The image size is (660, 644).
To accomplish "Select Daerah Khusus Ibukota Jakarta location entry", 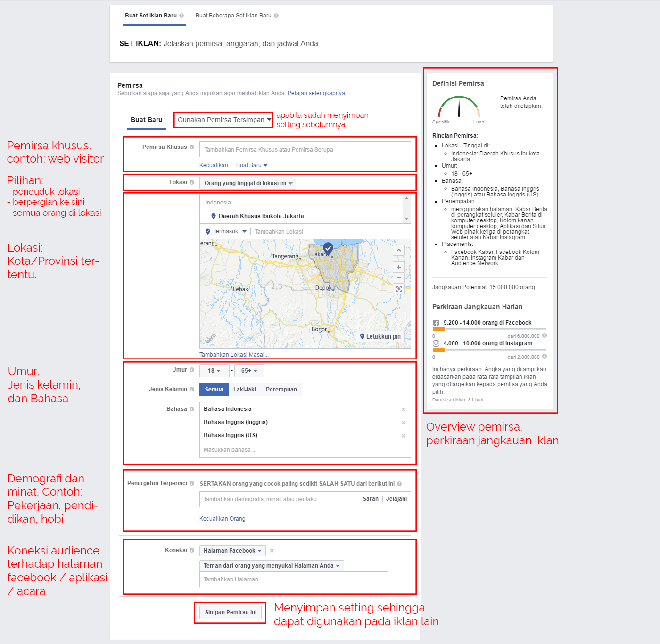I will [261, 216].
